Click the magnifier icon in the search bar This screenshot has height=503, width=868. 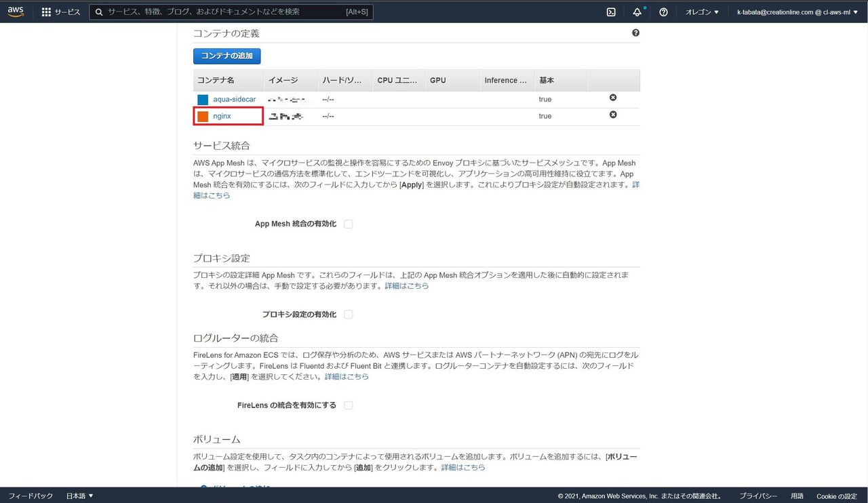(99, 12)
